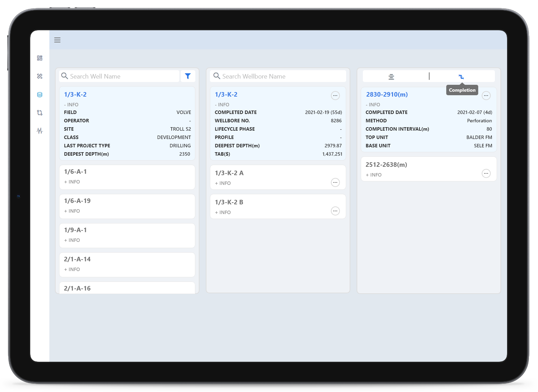Image resolution: width=538 pixels, height=392 pixels.
Task: Open options menu for wellbore 1/3-K-2
Action: coord(335,96)
